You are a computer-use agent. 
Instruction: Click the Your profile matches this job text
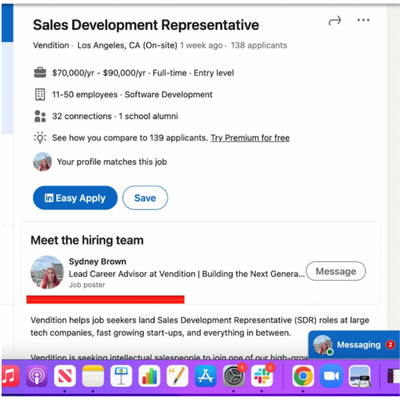[x=112, y=162]
